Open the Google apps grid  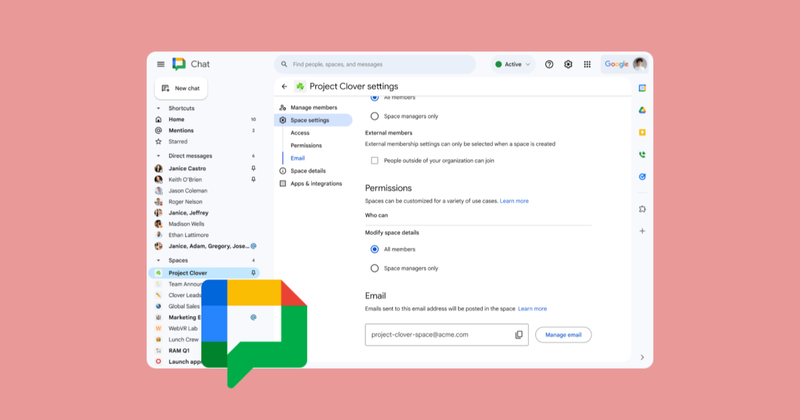point(587,64)
